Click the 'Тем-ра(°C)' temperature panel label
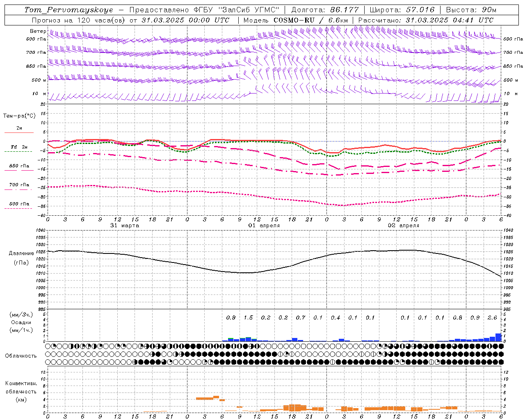The image size is (525, 420). [19, 116]
